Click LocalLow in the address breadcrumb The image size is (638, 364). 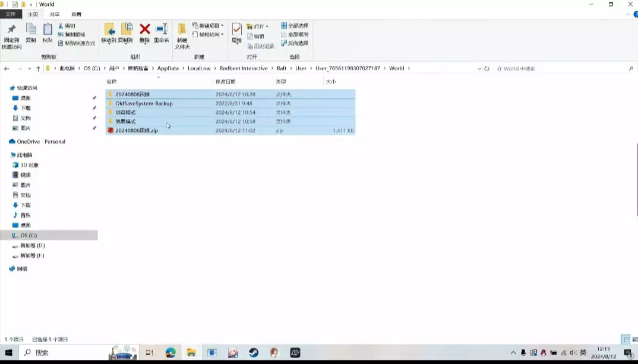(x=199, y=68)
